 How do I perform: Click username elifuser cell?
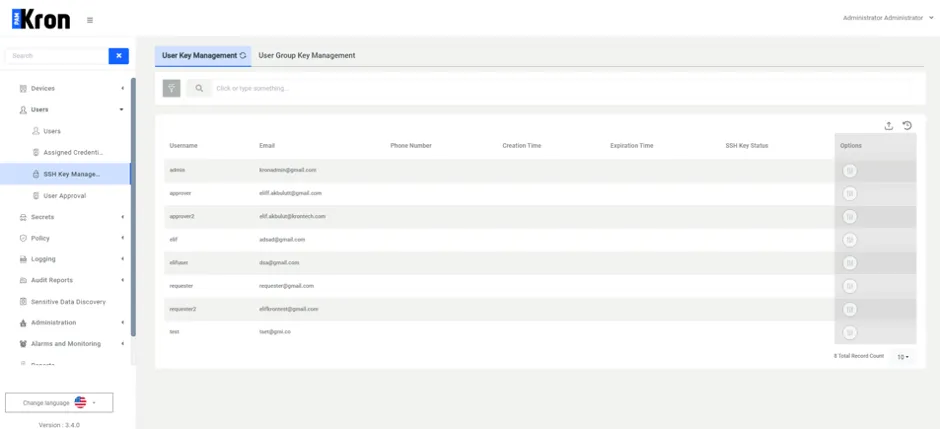pos(179,263)
